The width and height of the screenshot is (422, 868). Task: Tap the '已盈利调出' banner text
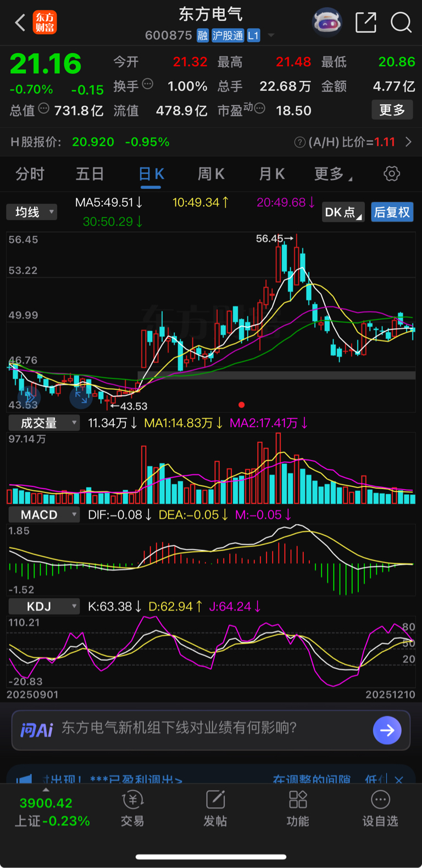coord(145,780)
